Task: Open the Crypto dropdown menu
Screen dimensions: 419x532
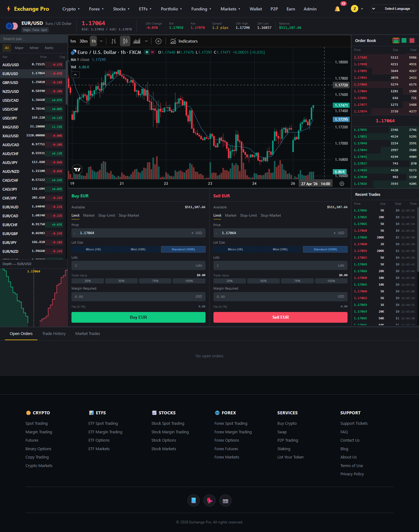Action: (71, 9)
